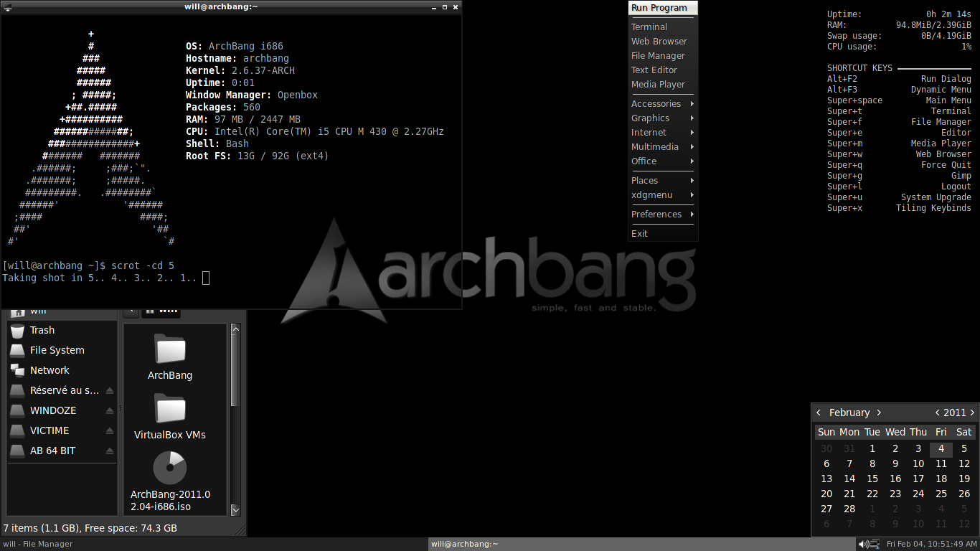Go to next month after February

click(x=879, y=413)
